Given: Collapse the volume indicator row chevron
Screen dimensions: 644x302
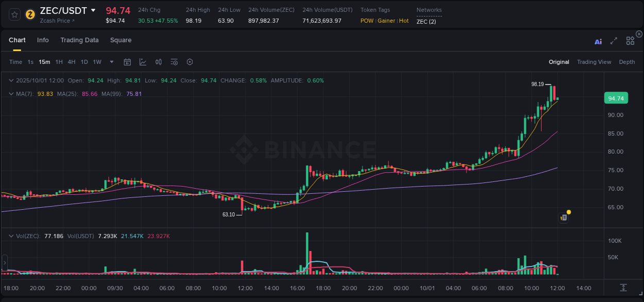Looking at the screenshot, I should (11, 236).
